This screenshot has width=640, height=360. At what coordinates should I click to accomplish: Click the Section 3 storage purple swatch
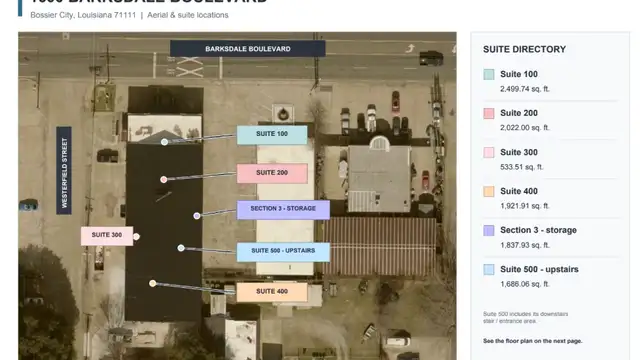[x=489, y=230]
